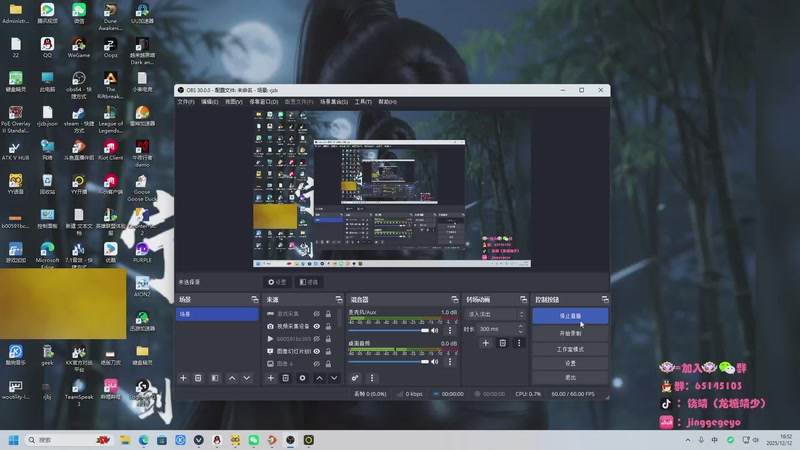Open 麦克风/Aux three-dot options menu
The width and height of the screenshot is (800, 450).
click(449, 331)
